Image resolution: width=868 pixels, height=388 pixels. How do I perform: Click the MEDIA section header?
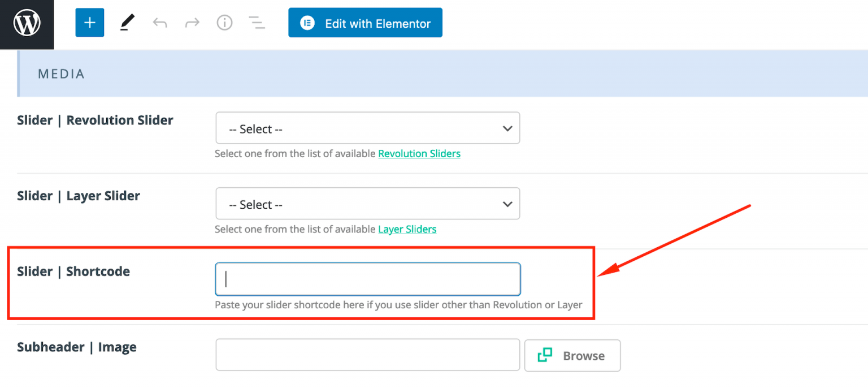click(x=61, y=74)
